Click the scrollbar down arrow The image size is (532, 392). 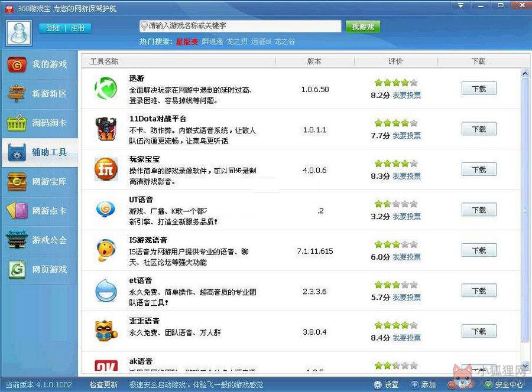[x=525, y=366]
